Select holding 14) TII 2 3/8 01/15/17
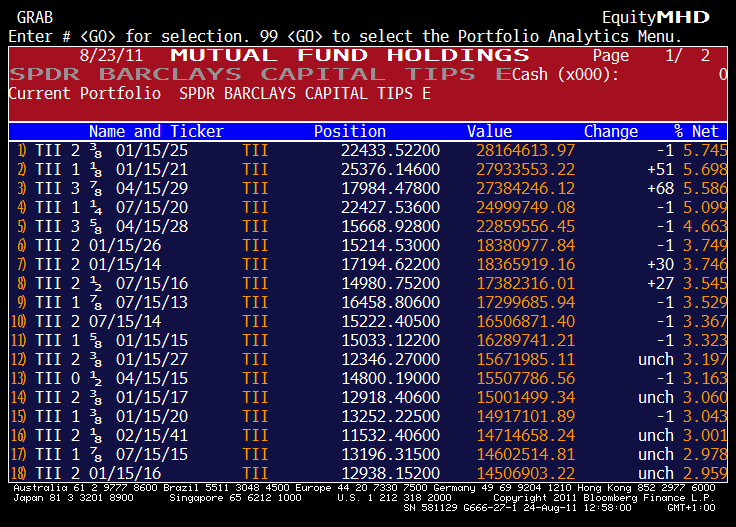This screenshot has width=736, height=527. tap(368, 397)
